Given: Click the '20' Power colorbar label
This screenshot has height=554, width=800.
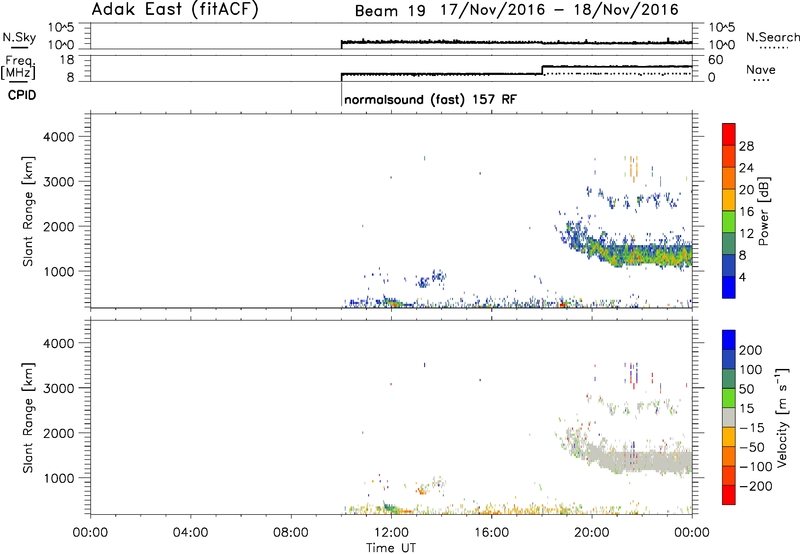Looking at the screenshot, I should 746,190.
